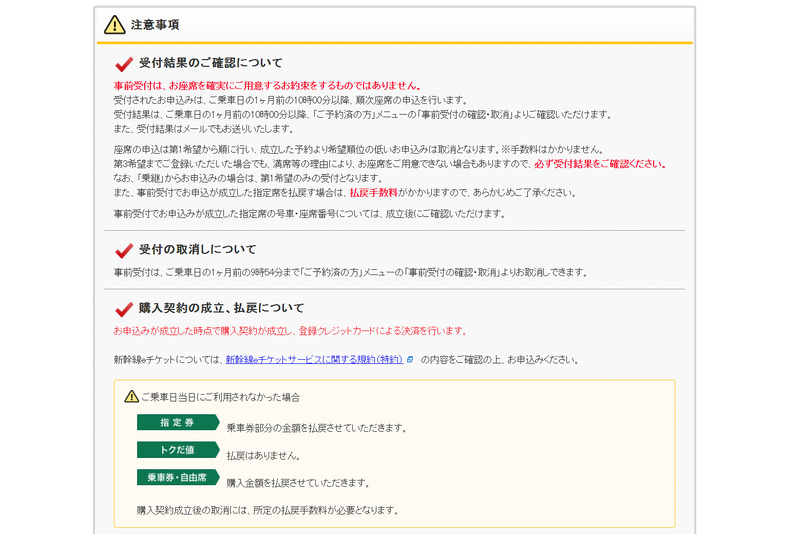Click the red text 払戻手数料
Screen dimensions: 800x534
(x=373, y=193)
